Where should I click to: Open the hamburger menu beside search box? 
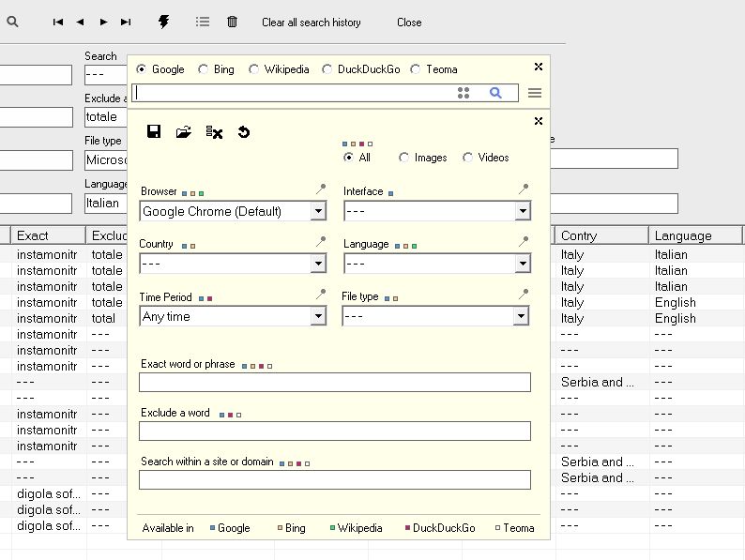pyautogui.click(x=535, y=93)
